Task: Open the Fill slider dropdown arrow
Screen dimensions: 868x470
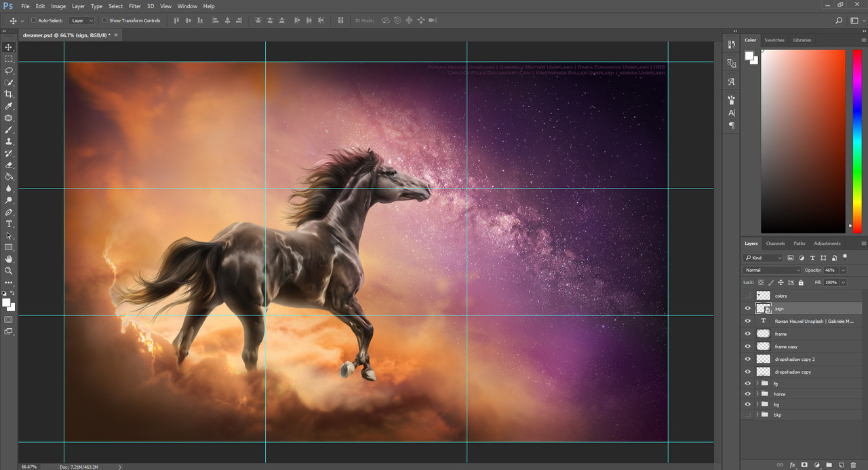Action: tap(843, 282)
